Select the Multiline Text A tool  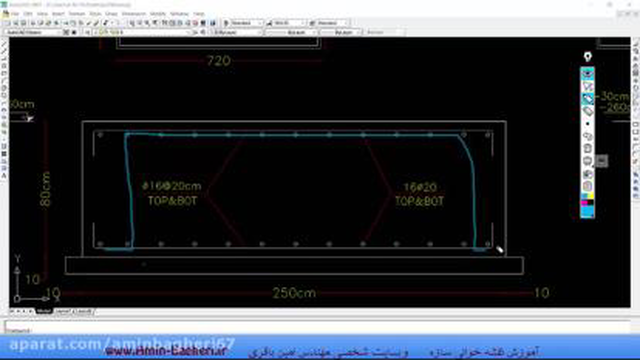[x=4, y=176]
